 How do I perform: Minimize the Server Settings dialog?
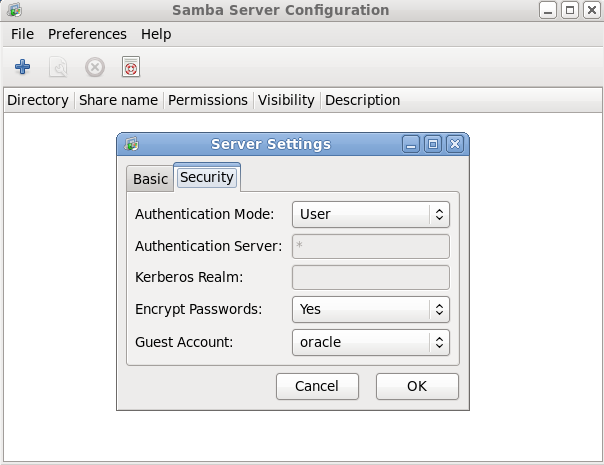[411, 144]
